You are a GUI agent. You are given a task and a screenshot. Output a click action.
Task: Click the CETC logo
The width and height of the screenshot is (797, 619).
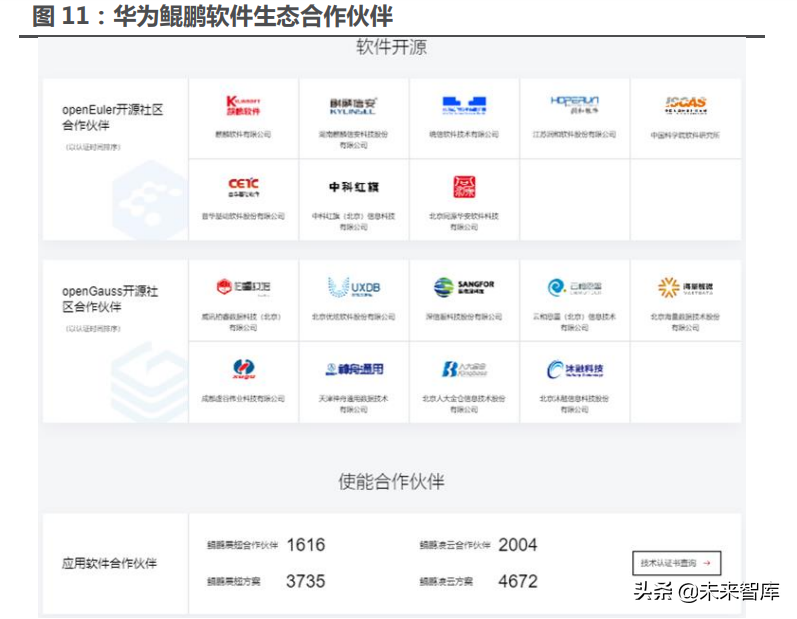click(x=243, y=187)
